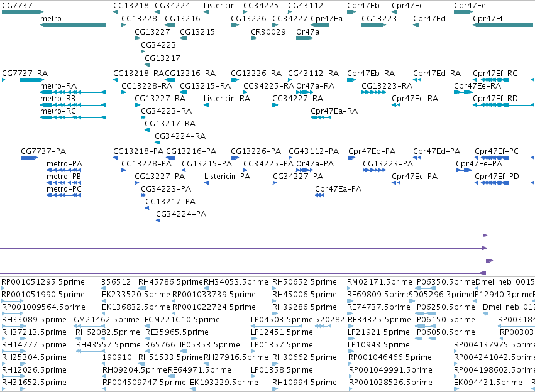The width and height of the screenshot is (535, 392).
Task: Select EST RP001051295.5prime label
Action: point(43,282)
